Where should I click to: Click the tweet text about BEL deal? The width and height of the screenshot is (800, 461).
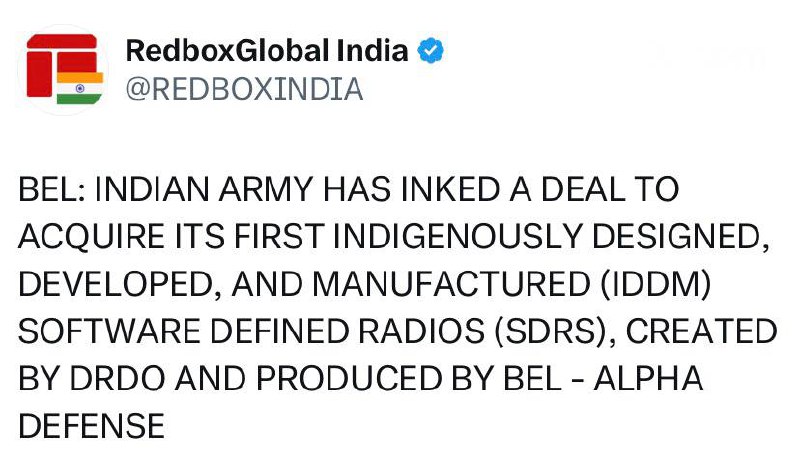398,308
